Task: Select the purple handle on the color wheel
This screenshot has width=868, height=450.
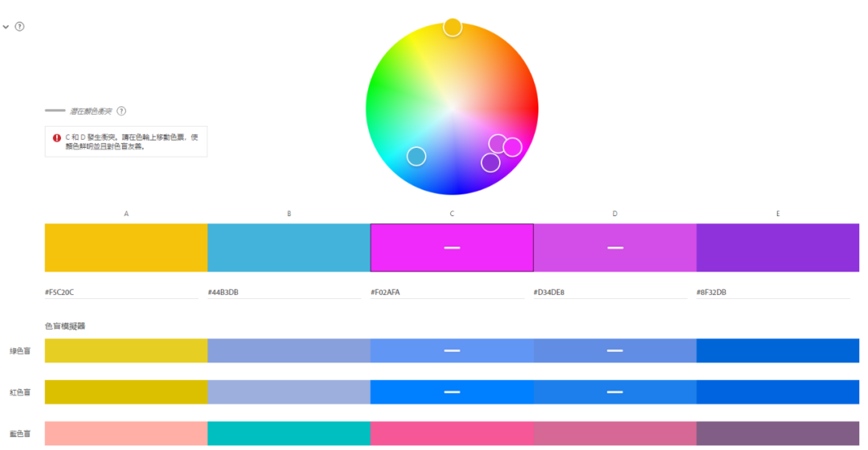Action: (490, 163)
